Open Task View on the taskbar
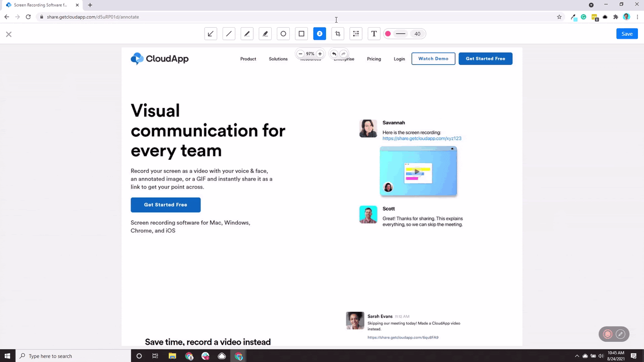This screenshot has width=644, height=362. click(x=155, y=356)
